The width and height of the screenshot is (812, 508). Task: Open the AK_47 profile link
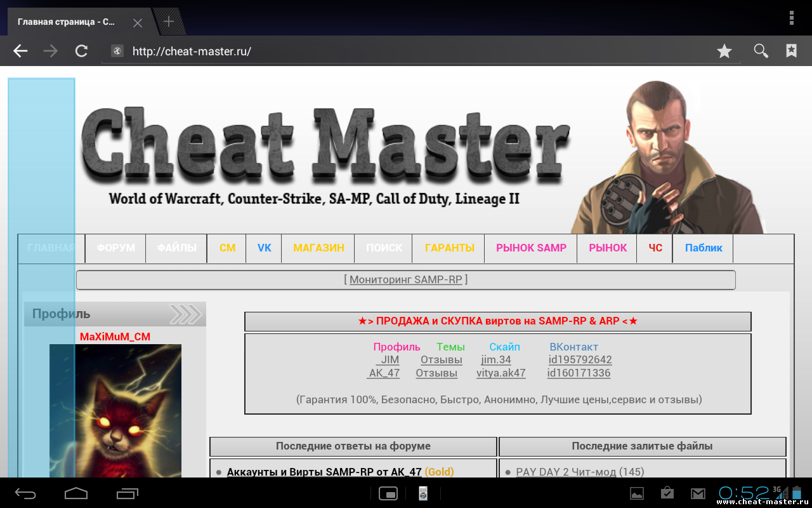pos(384,373)
